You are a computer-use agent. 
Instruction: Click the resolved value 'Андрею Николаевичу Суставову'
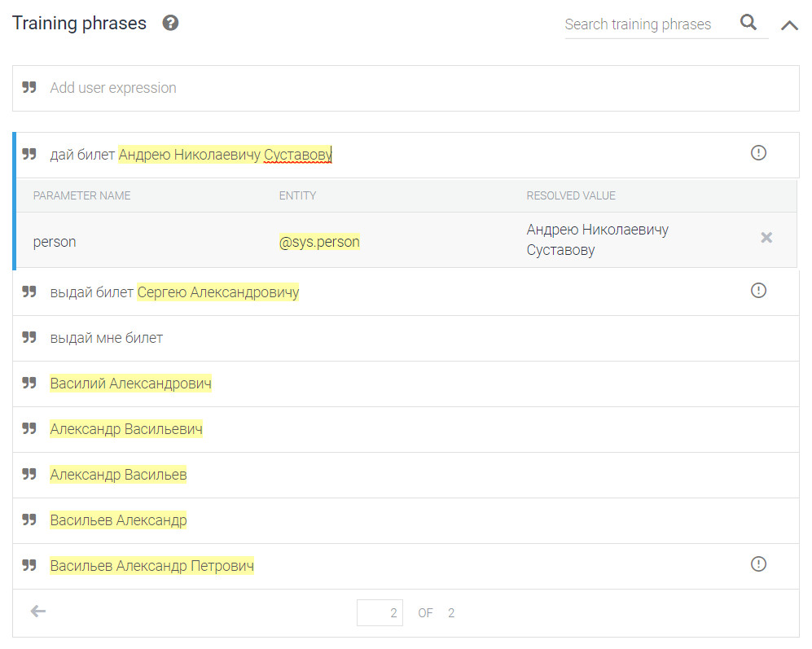(597, 239)
